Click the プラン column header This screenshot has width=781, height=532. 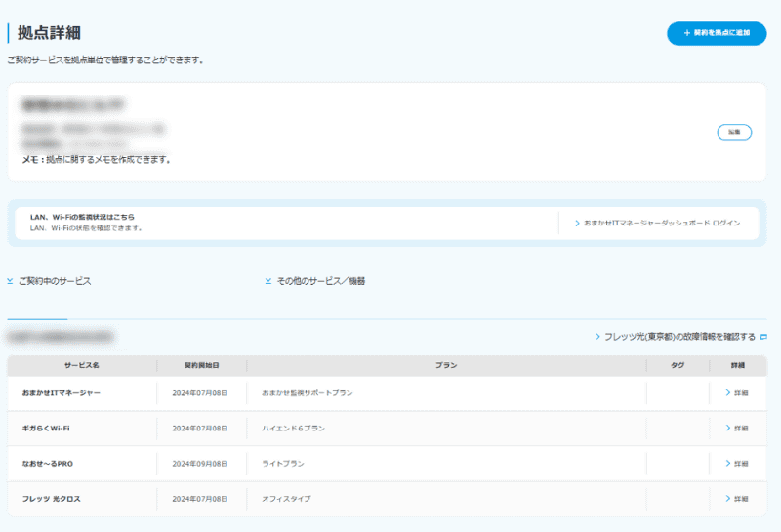coord(446,366)
